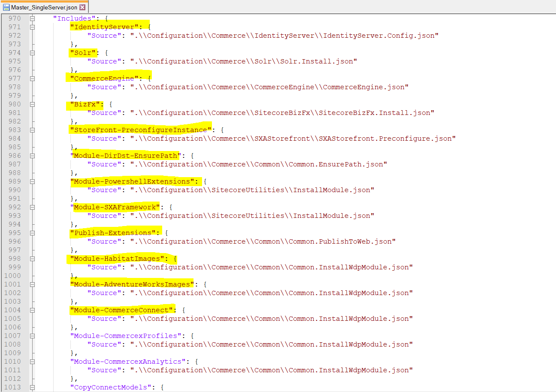Image resolution: width=556 pixels, height=392 pixels.
Task: Collapse the Module-CommercexProfiles fold marker
Action: click(x=32, y=336)
